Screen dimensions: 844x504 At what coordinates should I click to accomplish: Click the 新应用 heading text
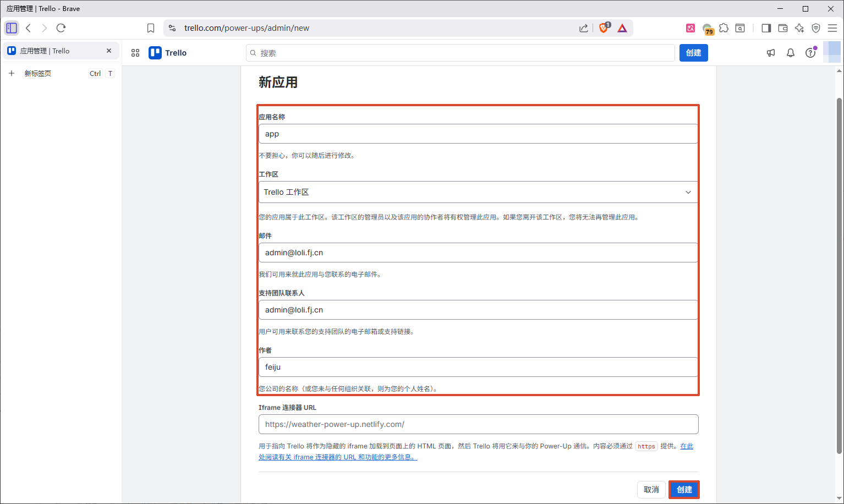[x=278, y=83]
